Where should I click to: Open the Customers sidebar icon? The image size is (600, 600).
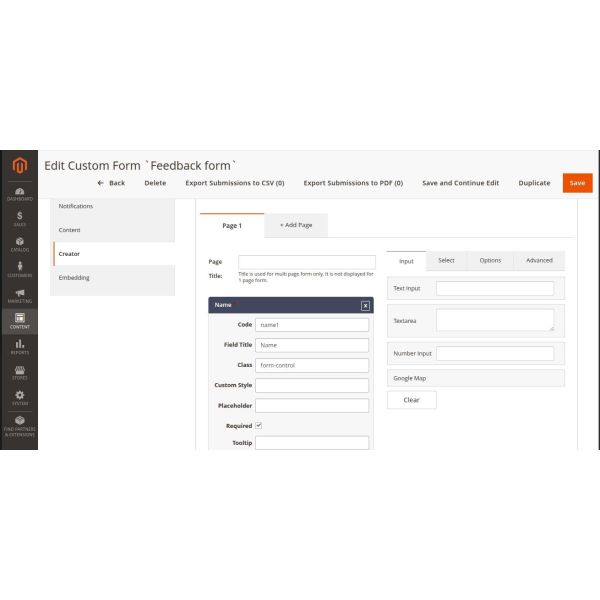tap(19, 269)
